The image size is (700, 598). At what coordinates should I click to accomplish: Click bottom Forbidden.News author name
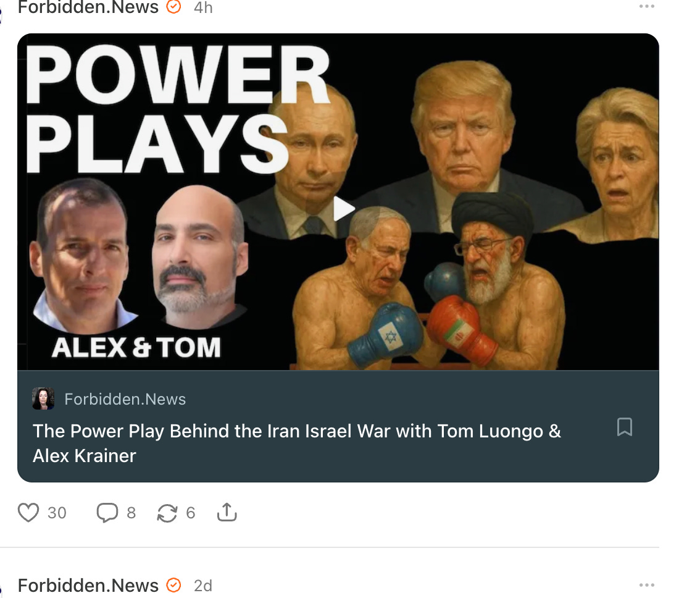(x=88, y=585)
